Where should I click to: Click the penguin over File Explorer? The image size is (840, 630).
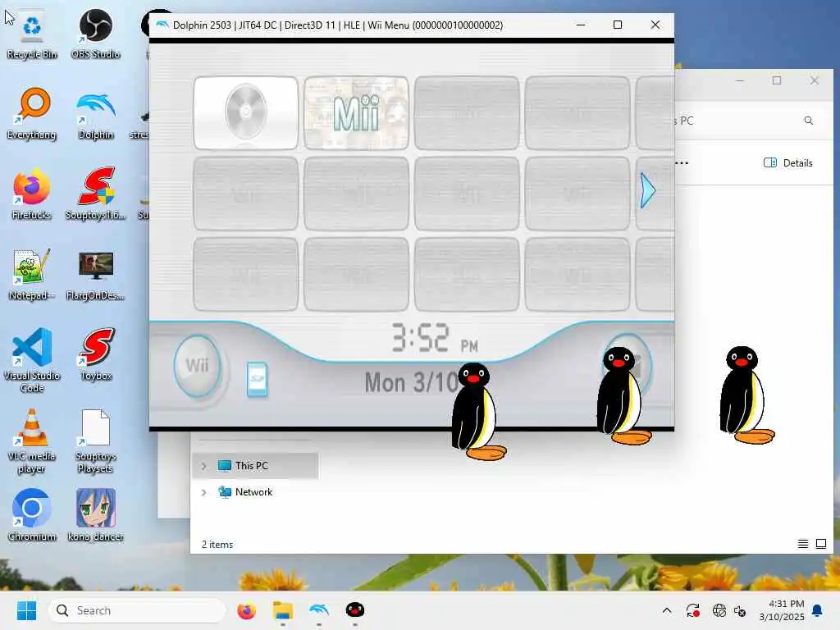pyautogui.click(x=746, y=395)
